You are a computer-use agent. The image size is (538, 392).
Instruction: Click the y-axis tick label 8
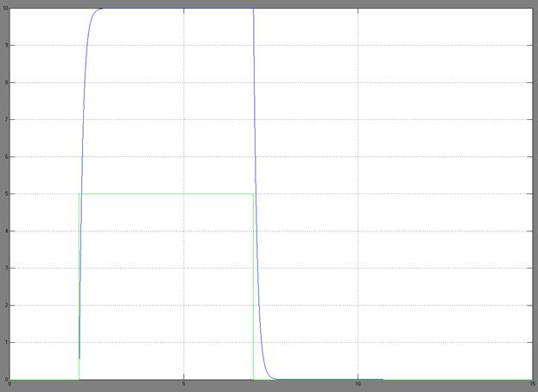coord(7,82)
